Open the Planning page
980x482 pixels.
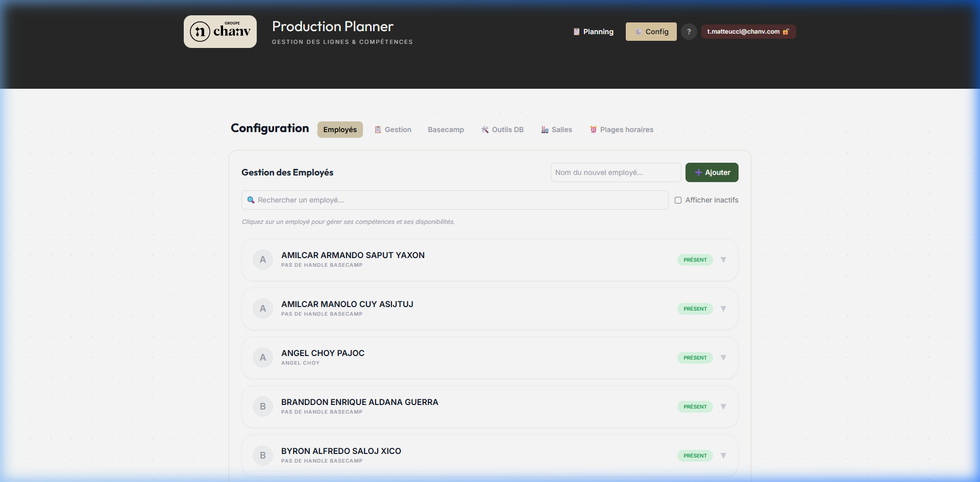pos(593,32)
